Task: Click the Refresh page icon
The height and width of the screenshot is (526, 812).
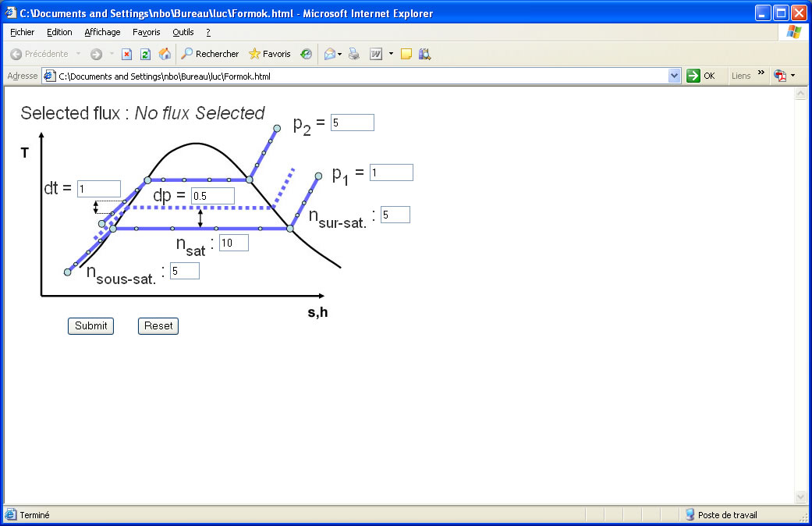Action: point(145,54)
